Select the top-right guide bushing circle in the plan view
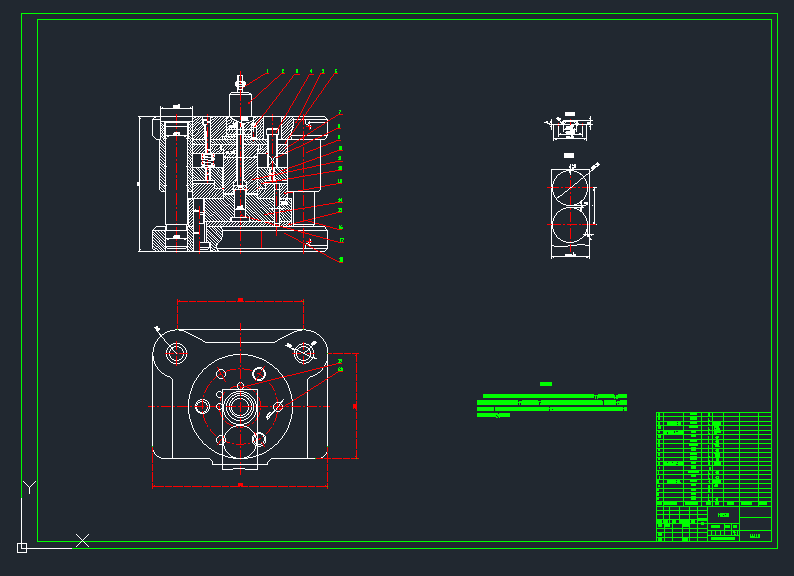This screenshot has height=576, width=794. click(x=303, y=353)
